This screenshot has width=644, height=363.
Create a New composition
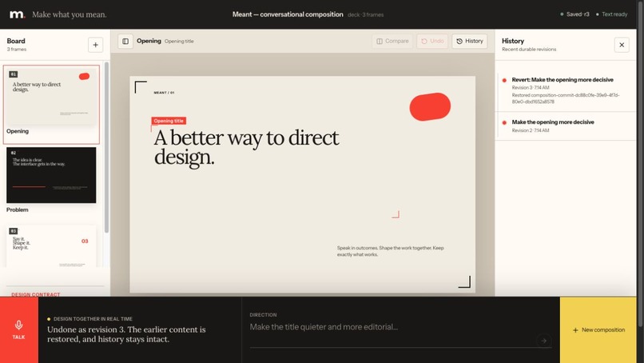598,329
